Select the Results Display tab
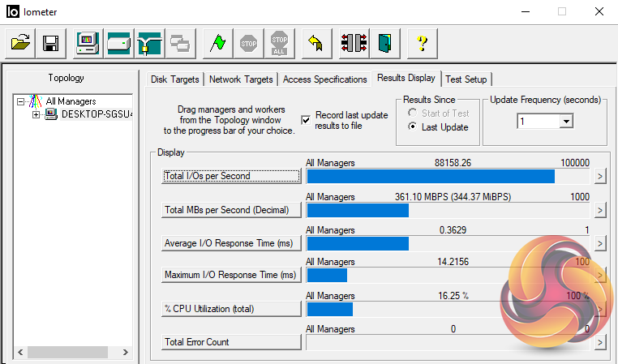The image size is (618, 364). (406, 78)
